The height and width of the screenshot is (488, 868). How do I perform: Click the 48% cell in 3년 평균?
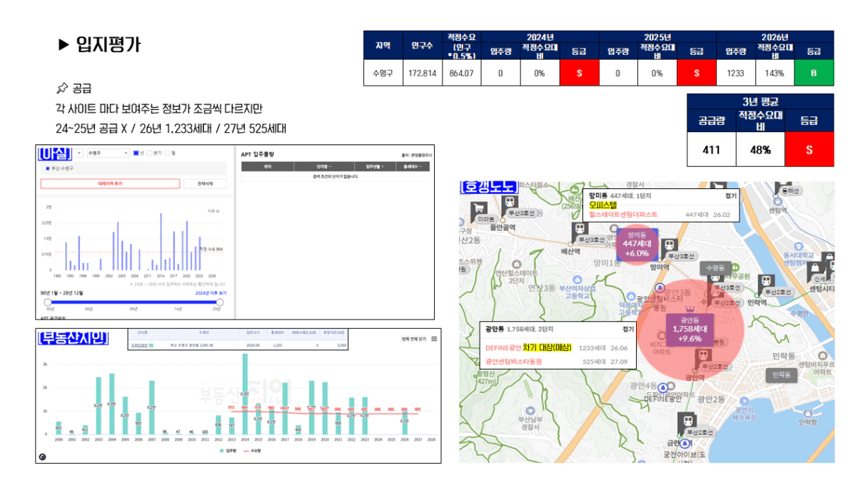pyautogui.click(x=760, y=150)
